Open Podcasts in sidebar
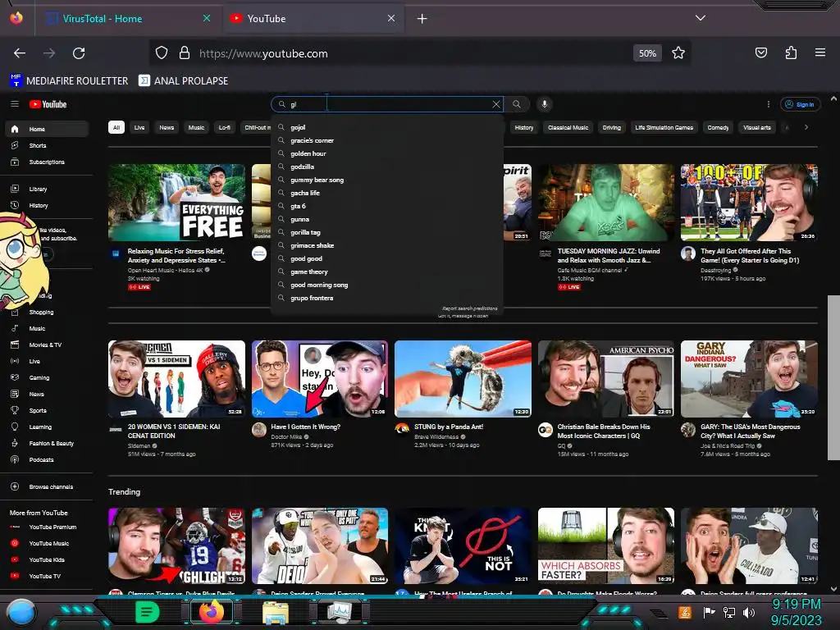The width and height of the screenshot is (840, 630). pos(47,459)
